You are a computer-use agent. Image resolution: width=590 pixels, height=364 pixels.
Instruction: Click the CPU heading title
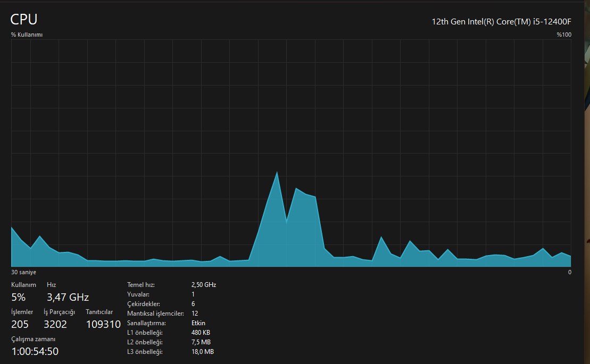24,19
